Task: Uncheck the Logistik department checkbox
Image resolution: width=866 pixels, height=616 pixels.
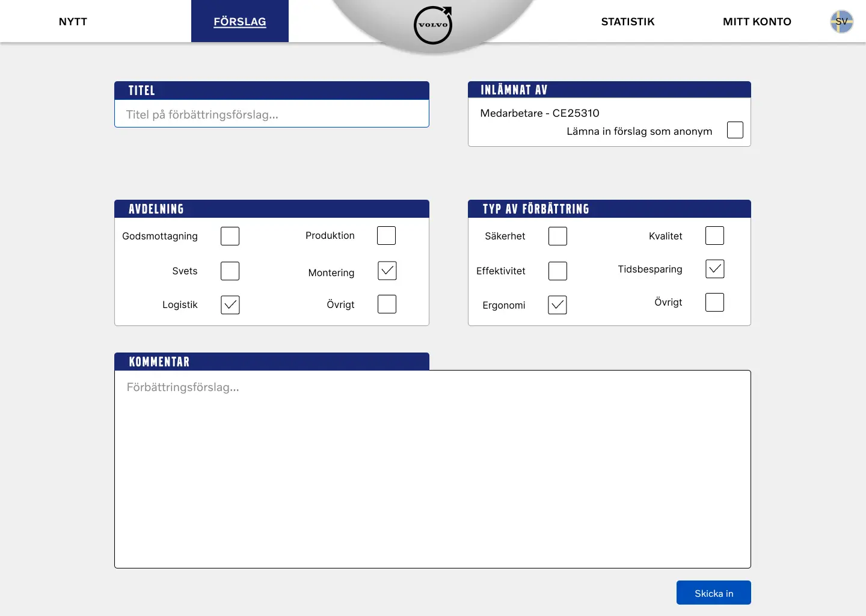Action: [x=230, y=305]
